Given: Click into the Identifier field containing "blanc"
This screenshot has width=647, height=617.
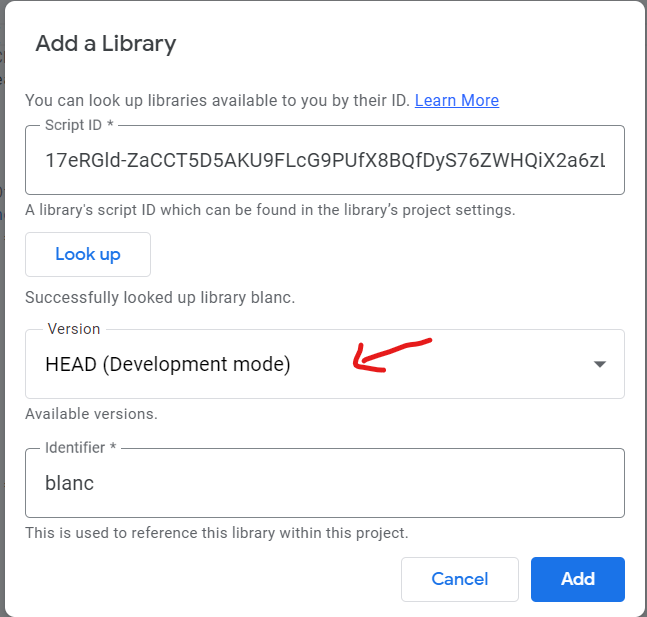Looking at the screenshot, I should [324, 483].
